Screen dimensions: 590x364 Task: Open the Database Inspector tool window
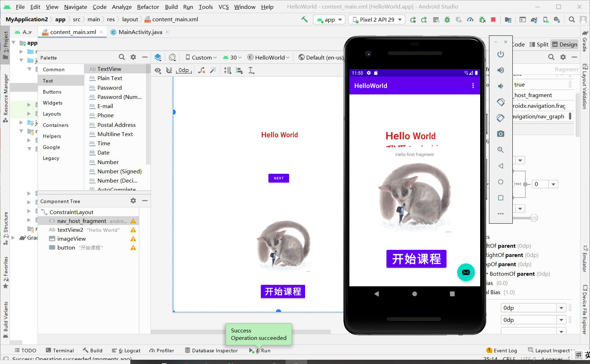[x=212, y=350]
